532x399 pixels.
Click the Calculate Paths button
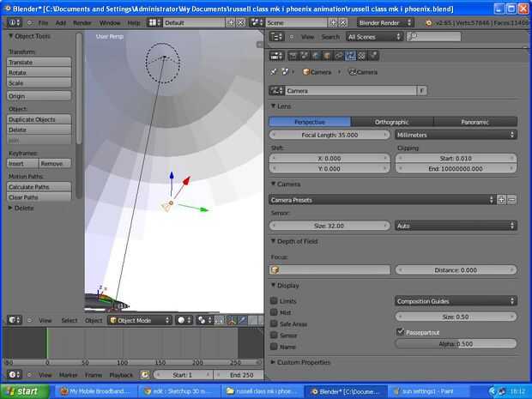point(39,187)
